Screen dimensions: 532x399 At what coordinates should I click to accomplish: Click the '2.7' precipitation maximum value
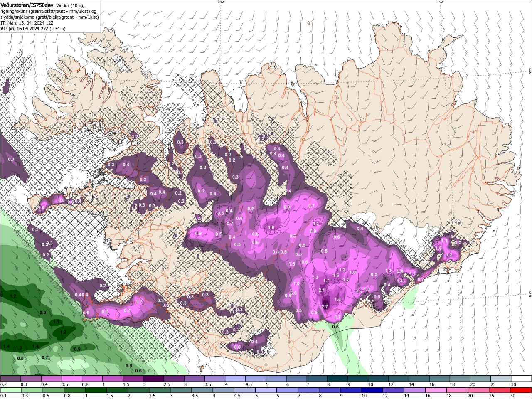(x=325, y=307)
